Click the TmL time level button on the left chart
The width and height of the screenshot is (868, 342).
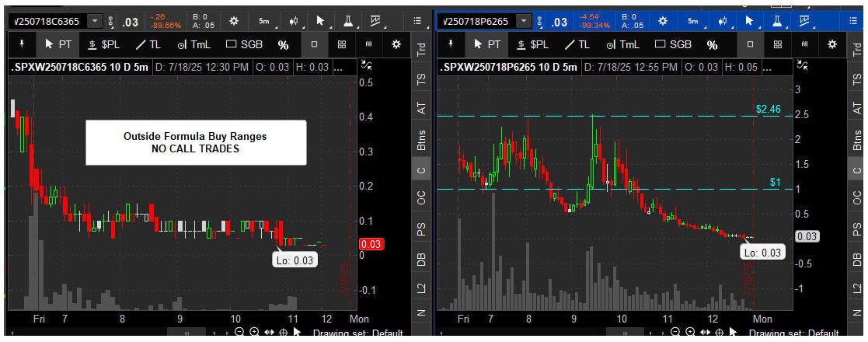pos(195,45)
